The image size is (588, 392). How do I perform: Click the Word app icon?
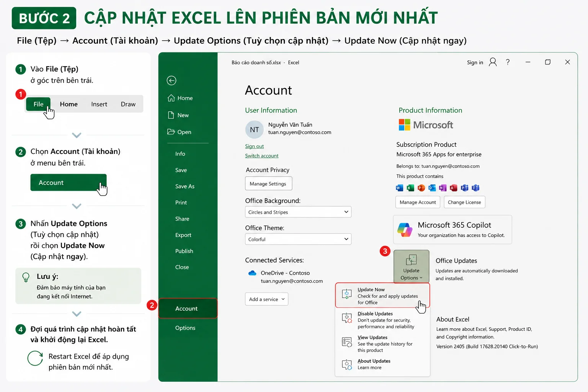tap(400, 188)
